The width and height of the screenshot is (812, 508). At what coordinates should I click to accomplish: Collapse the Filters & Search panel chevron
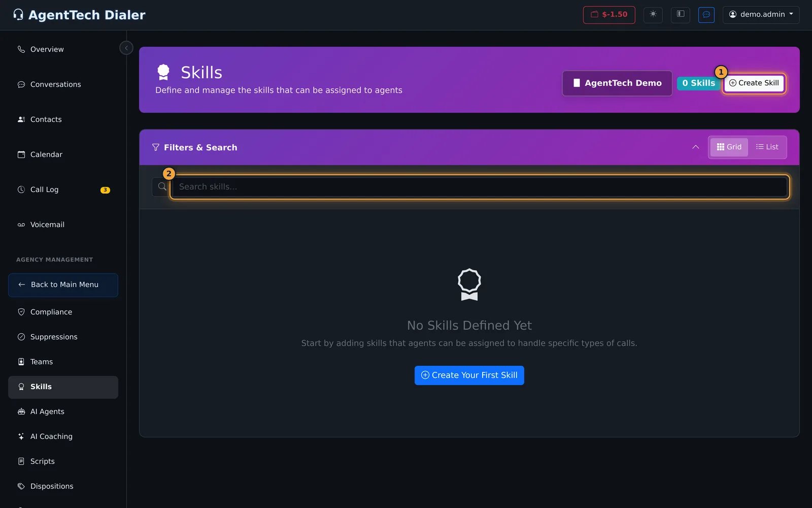click(x=695, y=147)
